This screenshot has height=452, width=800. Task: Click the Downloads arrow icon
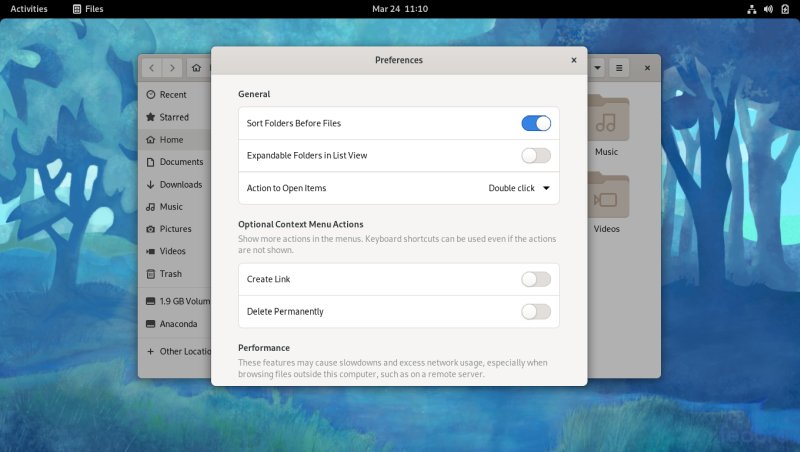(x=151, y=184)
